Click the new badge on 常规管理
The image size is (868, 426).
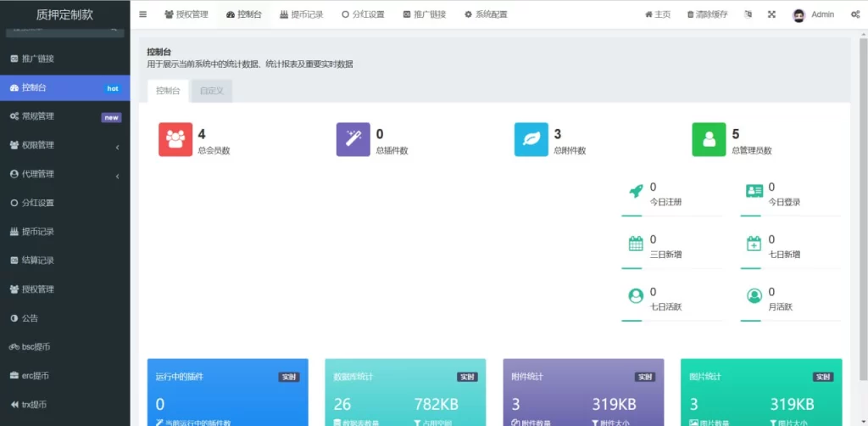[111, 117]
